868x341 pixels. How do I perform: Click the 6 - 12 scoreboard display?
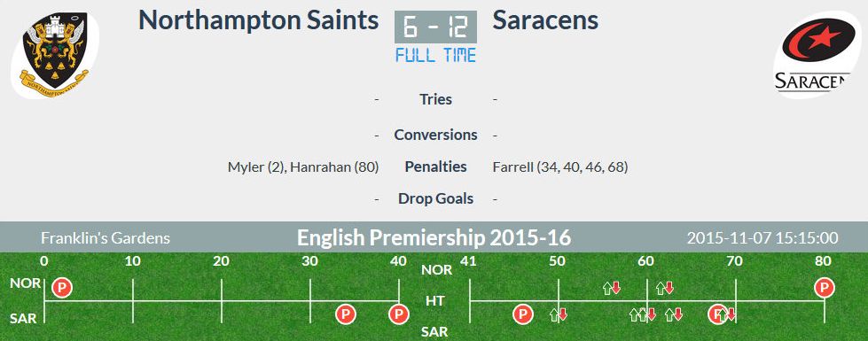pyautogui.click(x=435, y=27)
